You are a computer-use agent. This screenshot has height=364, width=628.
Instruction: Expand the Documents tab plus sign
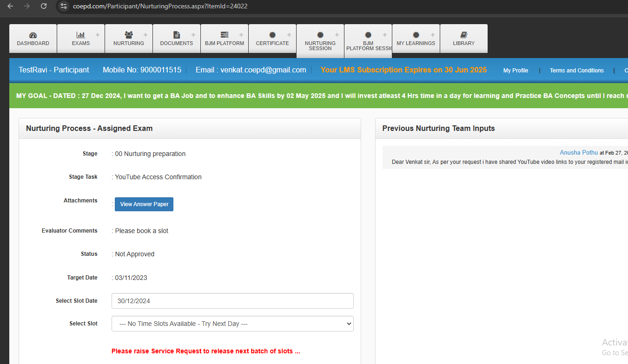click(x=193, y=35)
